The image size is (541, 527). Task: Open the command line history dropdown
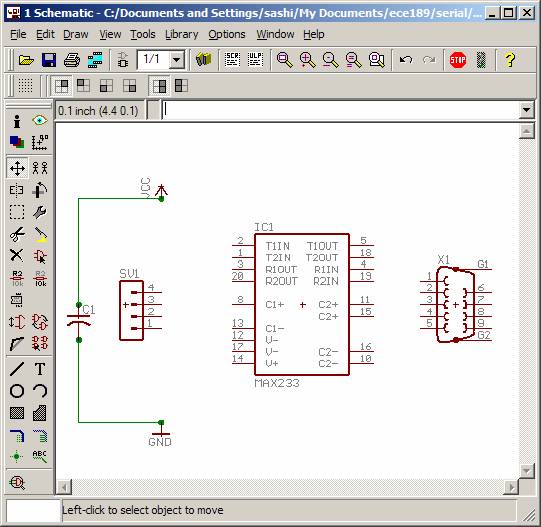tap(527, 110)
